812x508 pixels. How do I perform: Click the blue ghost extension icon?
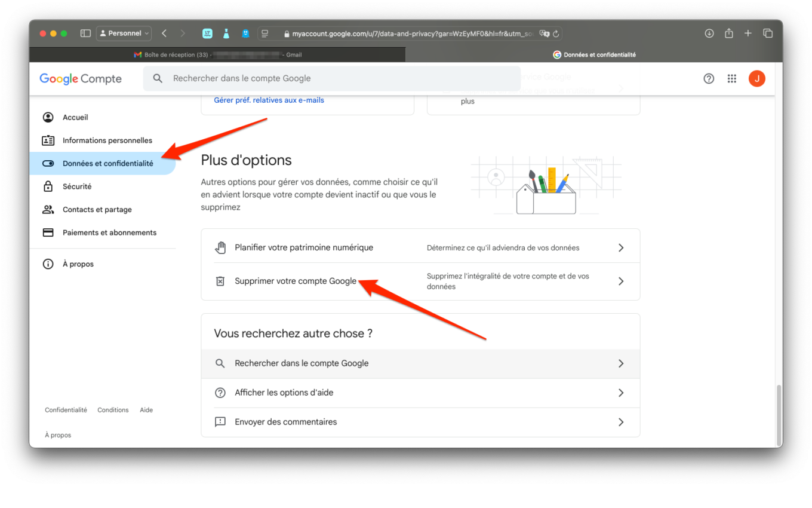(x=245, y=33)
